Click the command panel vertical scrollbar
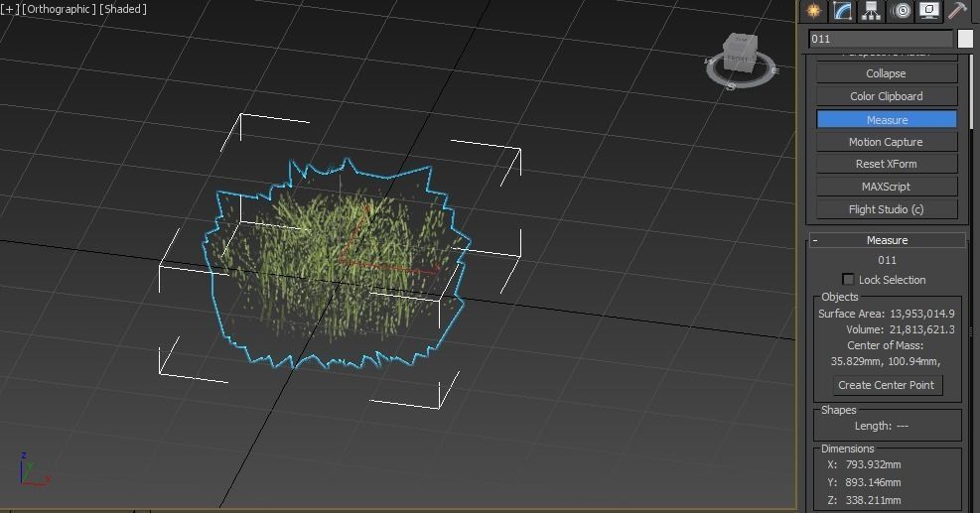The height and width of the screenshot is (513, 980). point(972,92)
